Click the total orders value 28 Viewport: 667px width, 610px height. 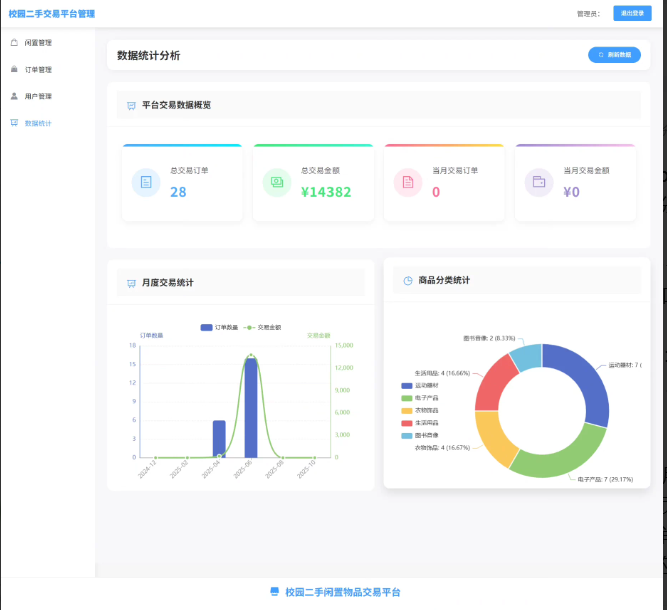pos(178,192)
